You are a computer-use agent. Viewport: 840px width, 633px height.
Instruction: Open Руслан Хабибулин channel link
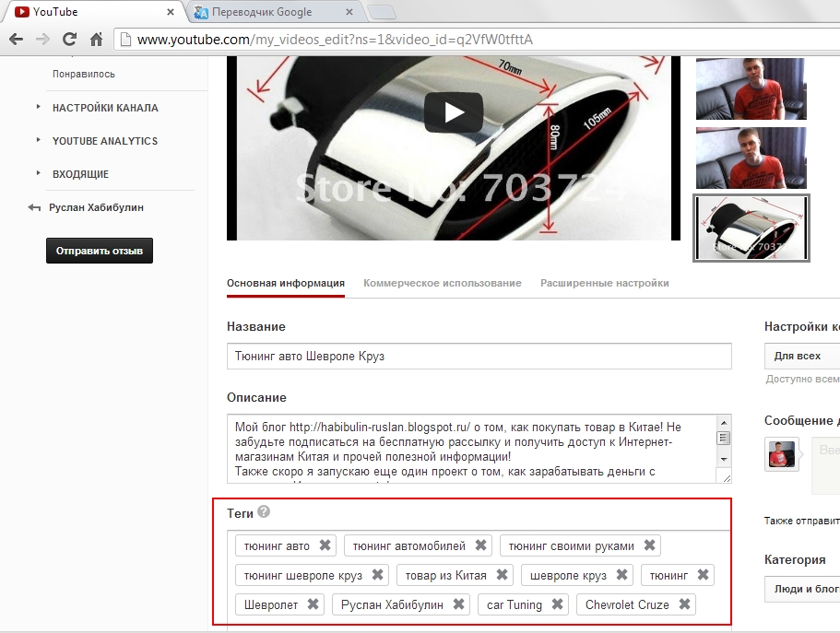click(x=97, y=208)
